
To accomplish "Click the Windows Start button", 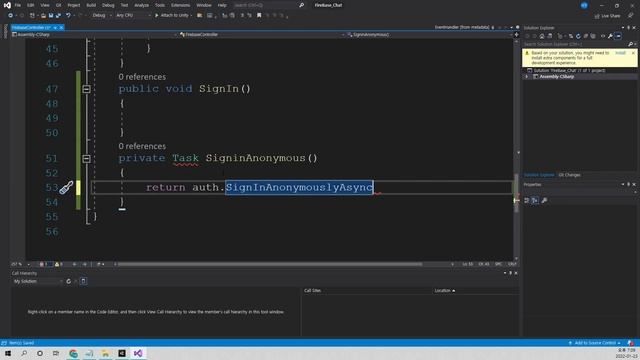I will 8,353.
